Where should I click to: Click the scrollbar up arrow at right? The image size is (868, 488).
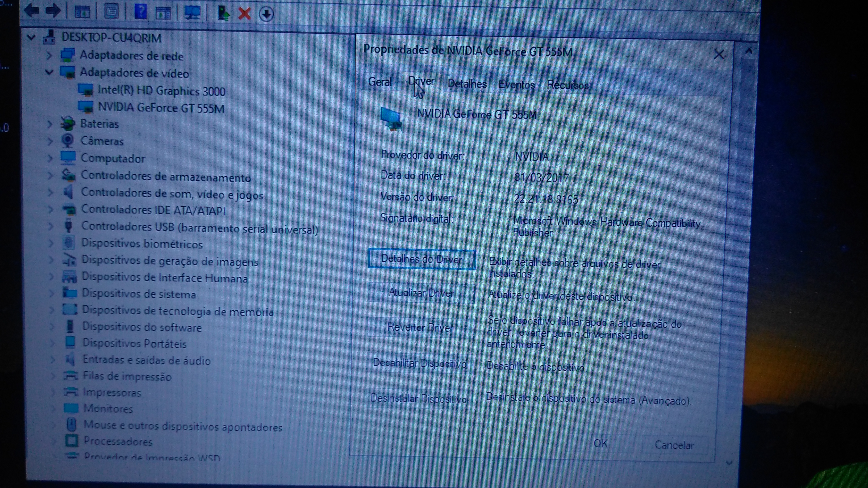coord(749,52)
